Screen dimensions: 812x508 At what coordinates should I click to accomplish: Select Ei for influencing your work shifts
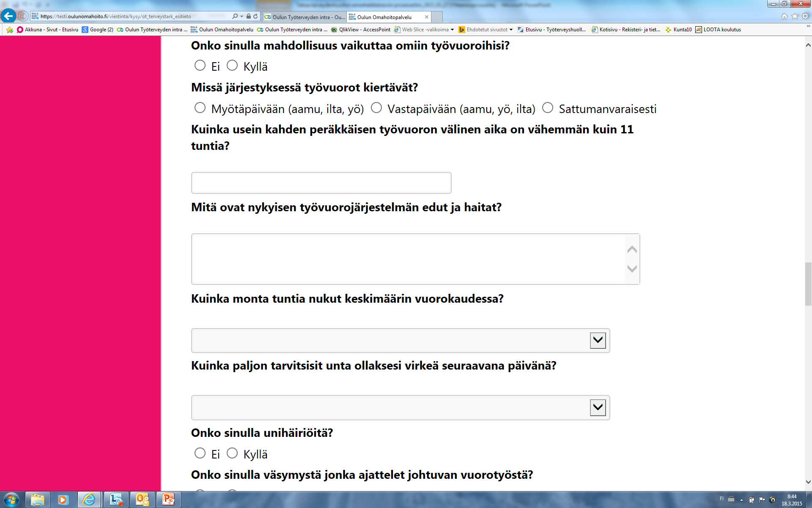[200, 65]
